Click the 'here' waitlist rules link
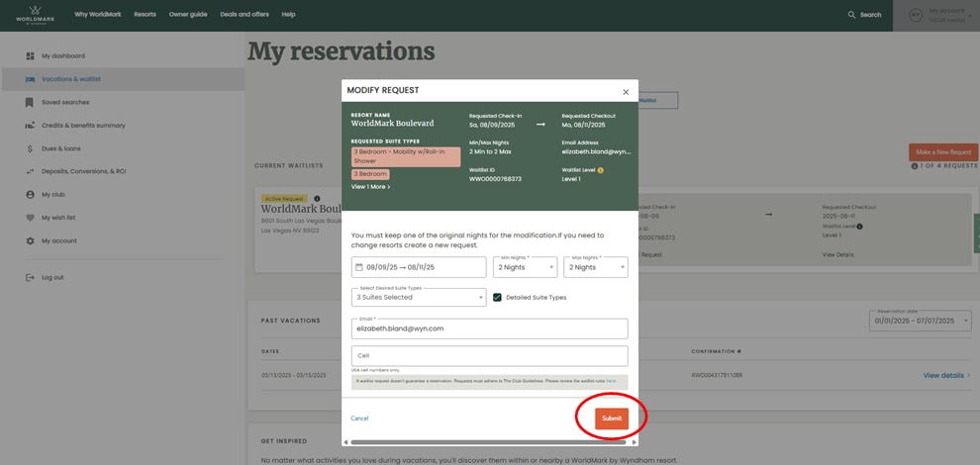 pyautogui.click(x=611, y=380)
